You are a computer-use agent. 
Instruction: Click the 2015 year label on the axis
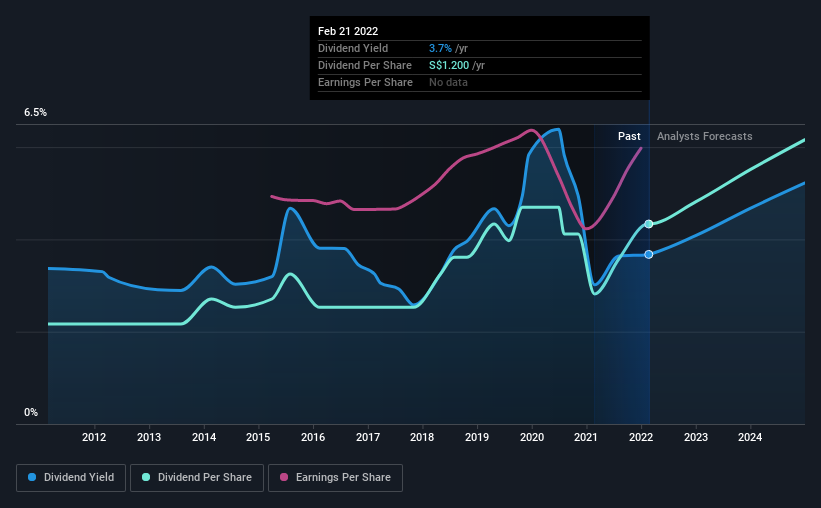click(258, 437)
